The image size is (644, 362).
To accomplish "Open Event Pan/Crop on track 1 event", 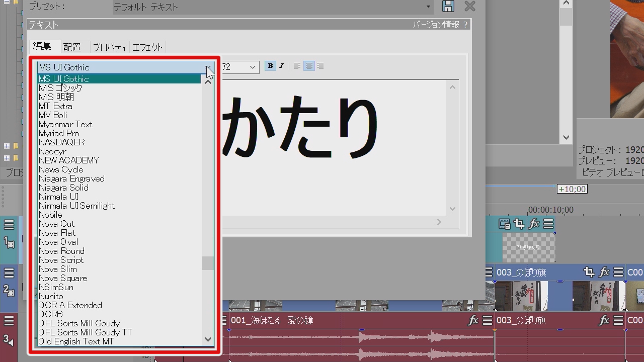I will [519, 224].
